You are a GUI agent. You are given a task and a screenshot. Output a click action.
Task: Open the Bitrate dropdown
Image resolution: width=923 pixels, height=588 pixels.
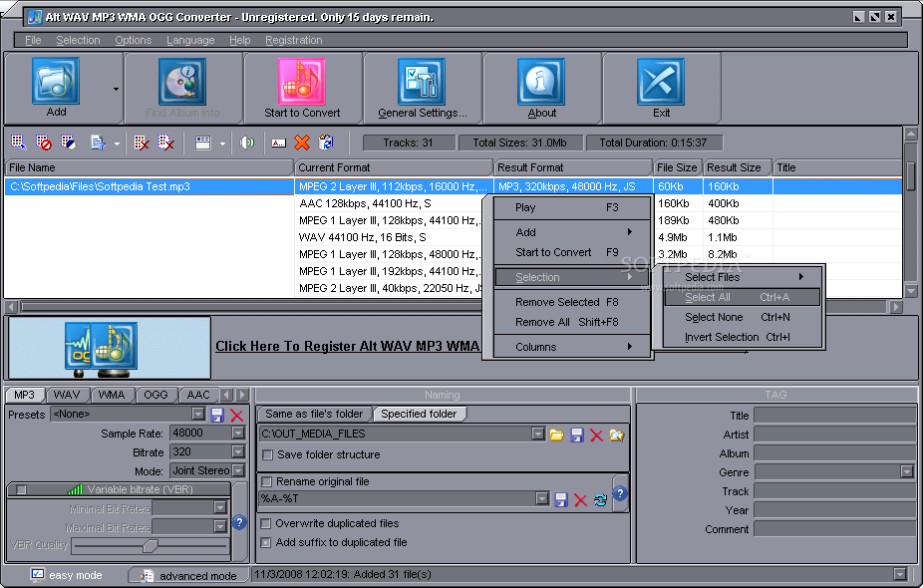coord(238,452)
